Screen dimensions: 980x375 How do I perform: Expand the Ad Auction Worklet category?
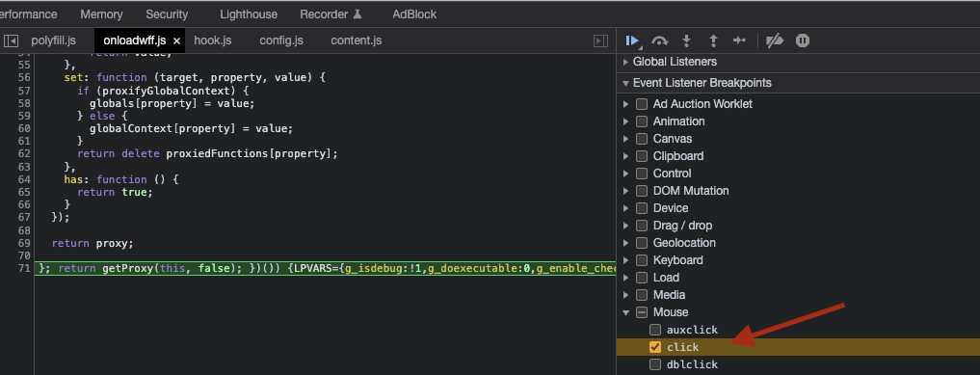626,104
